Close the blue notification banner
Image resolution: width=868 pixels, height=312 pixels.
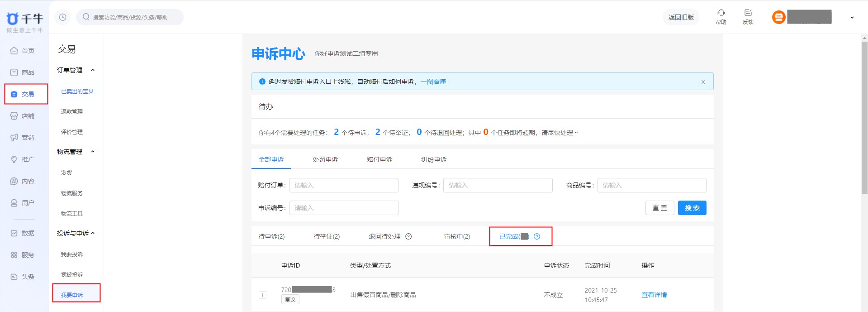pyautogui.click(x=703, y=82)
